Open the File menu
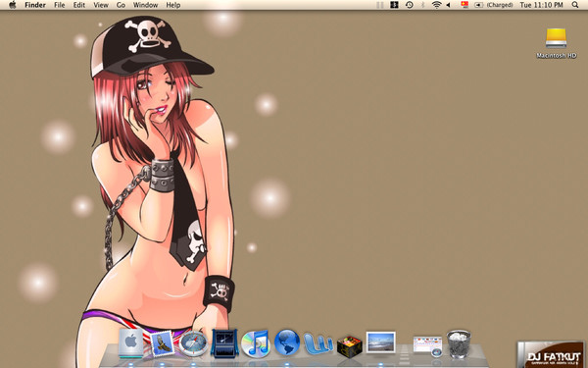The width and height of the screenshot is (588, 368). coord(59,5)
